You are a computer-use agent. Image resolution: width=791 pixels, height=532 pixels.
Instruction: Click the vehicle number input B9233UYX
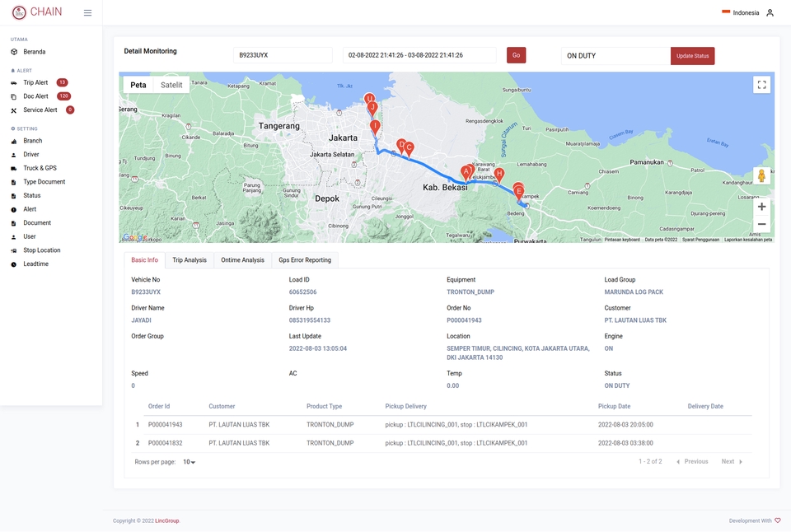[x=283, y=55]
